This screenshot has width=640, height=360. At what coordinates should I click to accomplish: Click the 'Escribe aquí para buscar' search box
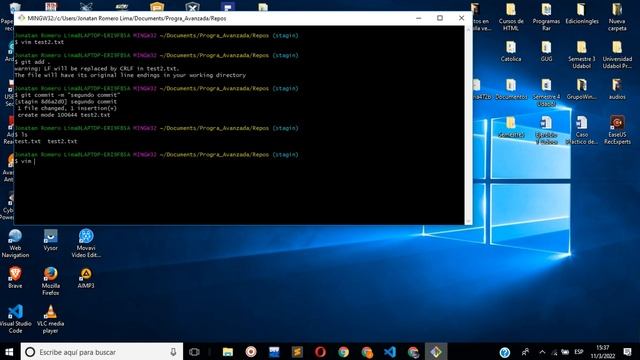(102, 352)
